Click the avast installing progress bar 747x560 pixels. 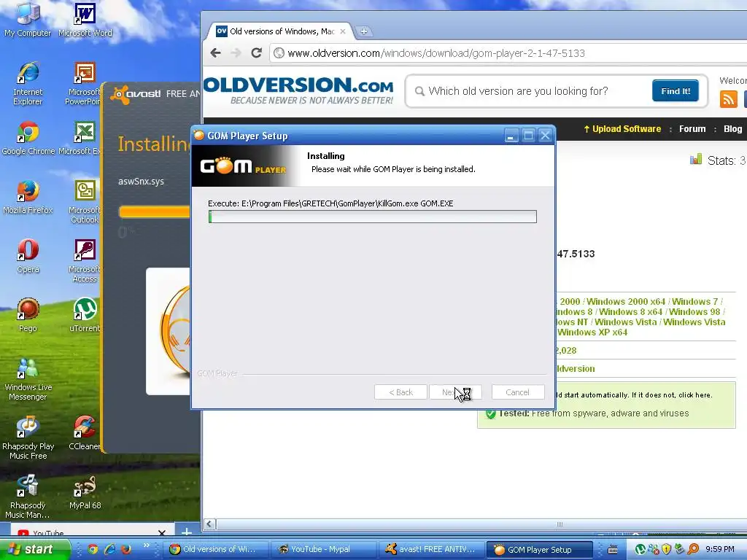pyautogui.click(x=154, y=212)
